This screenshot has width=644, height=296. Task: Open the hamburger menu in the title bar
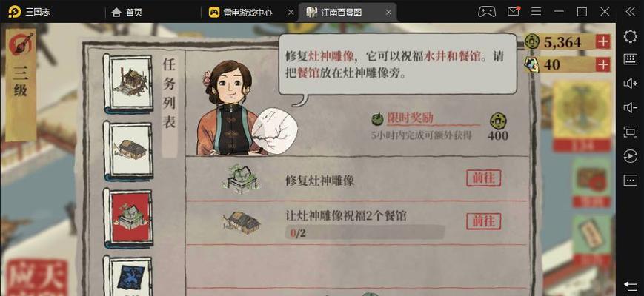pos(536,12)
